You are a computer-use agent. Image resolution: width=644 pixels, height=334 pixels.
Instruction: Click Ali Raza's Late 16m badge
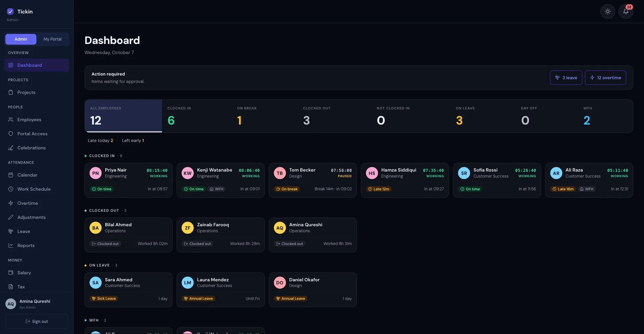pos(563,189)
